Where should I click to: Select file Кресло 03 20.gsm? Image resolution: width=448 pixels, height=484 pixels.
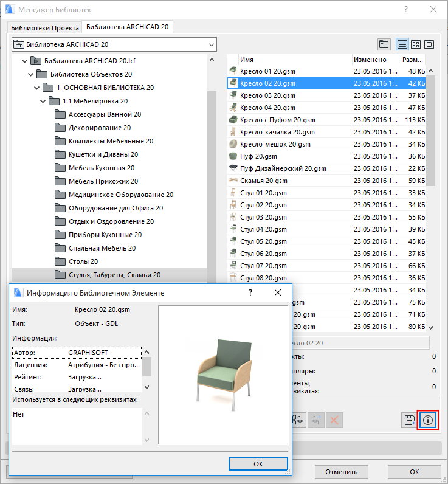(326, 95)
